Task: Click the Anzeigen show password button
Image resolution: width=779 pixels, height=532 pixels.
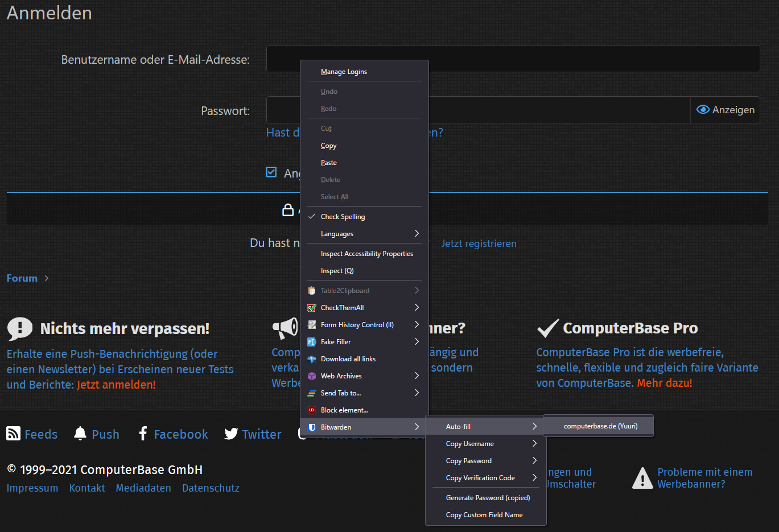Action: (x=726, y=110)
